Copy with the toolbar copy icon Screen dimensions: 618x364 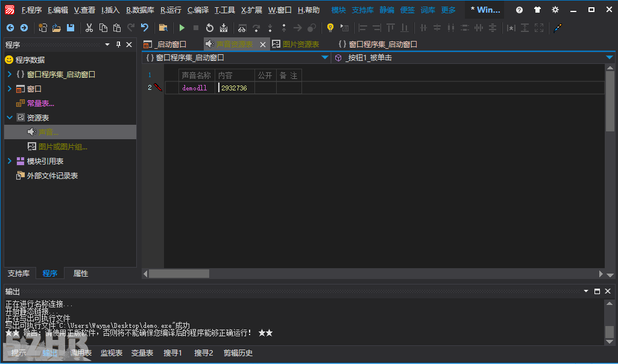point(103,28)
